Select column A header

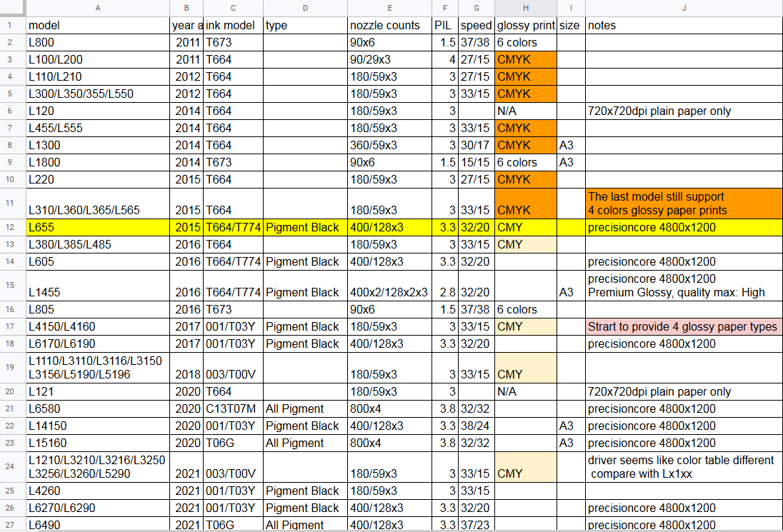(97, 8)
